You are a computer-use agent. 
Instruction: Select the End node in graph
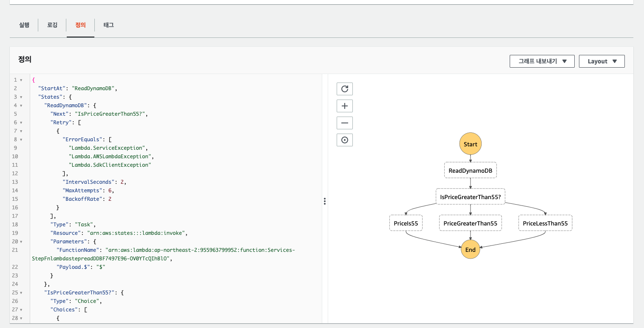(471, 250)
